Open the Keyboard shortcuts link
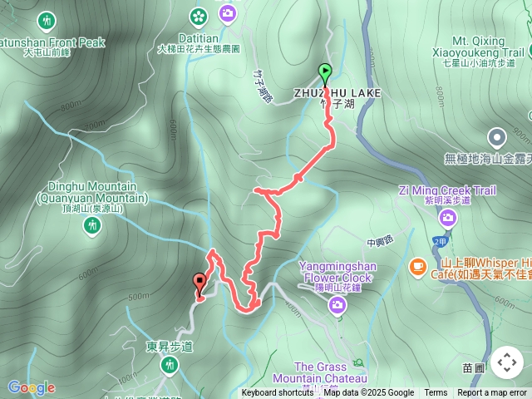 277,393
